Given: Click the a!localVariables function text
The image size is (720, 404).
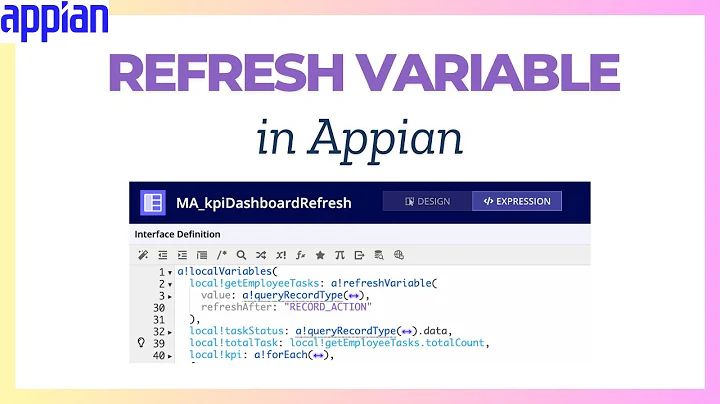Looking at the screenshot, I should [x=225, y=271].
